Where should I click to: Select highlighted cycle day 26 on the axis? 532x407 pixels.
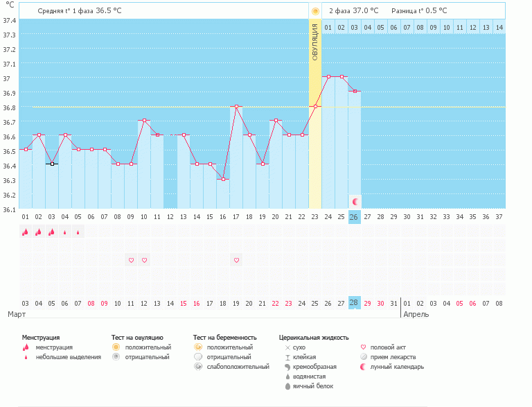[354, 217]
